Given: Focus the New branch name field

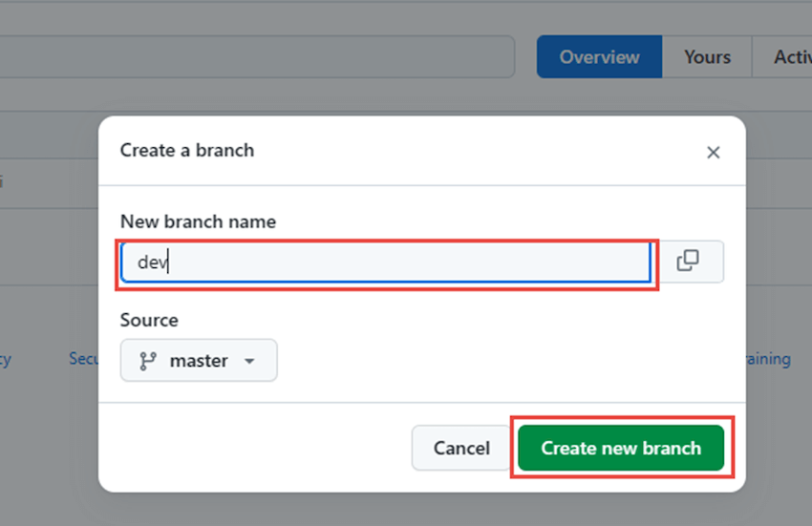Looking at the screenshot, I should coord(386,263).
